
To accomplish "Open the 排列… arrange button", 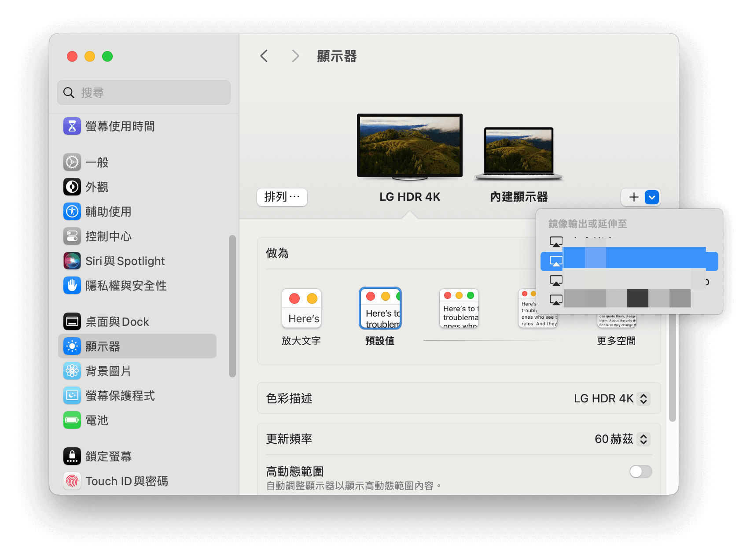I will point(282,197).
